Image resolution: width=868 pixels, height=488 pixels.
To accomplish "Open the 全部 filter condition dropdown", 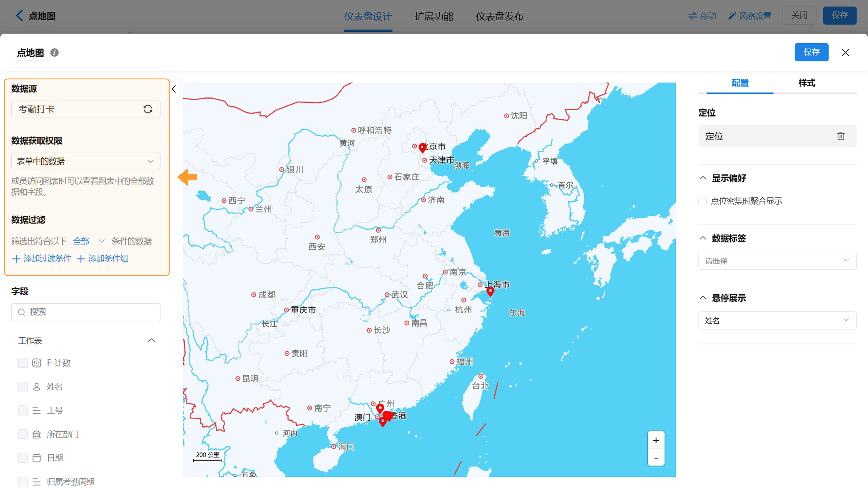I will click(89, 241).
